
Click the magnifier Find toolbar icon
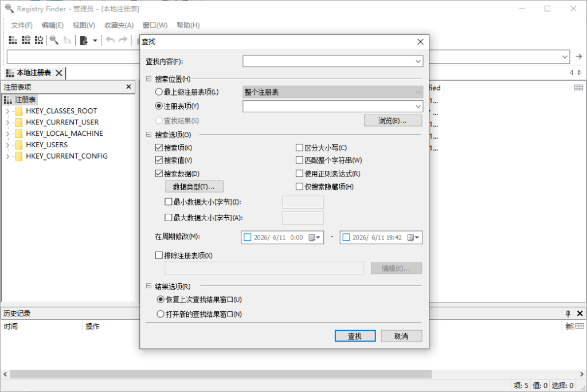pyautogui.click(x=54, y=40)
